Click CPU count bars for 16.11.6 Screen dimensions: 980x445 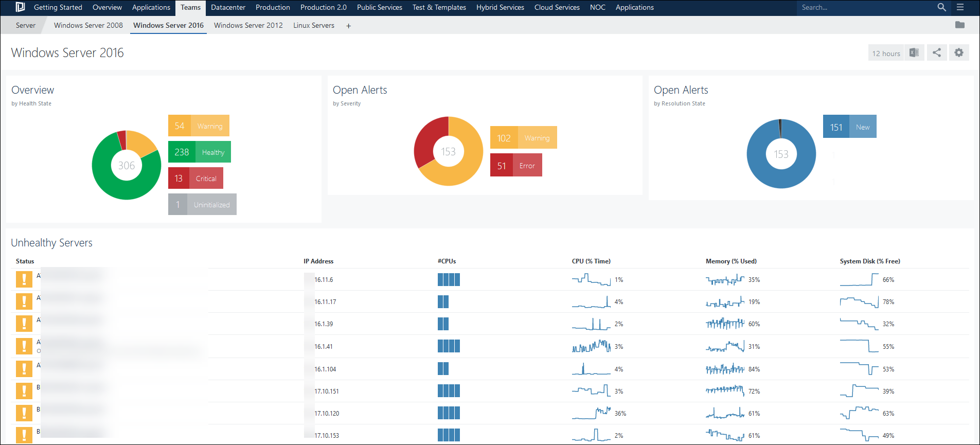tap(449, 279)
